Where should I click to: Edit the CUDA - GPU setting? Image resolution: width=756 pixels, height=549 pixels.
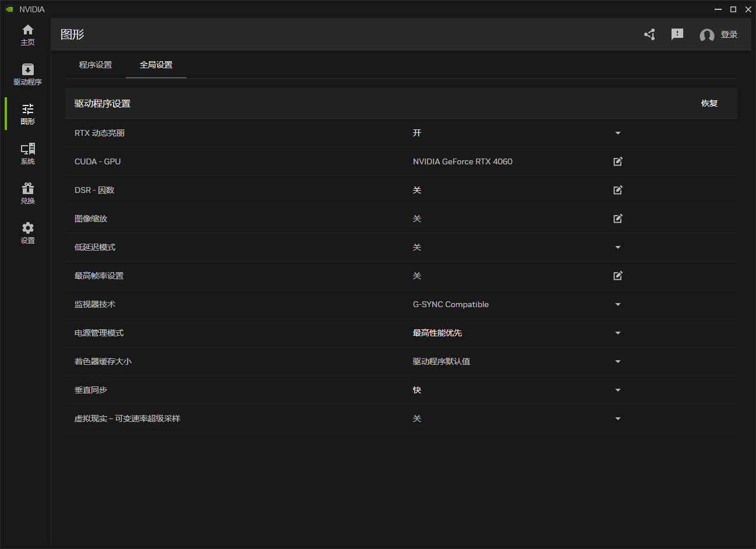tap(618, 161)
